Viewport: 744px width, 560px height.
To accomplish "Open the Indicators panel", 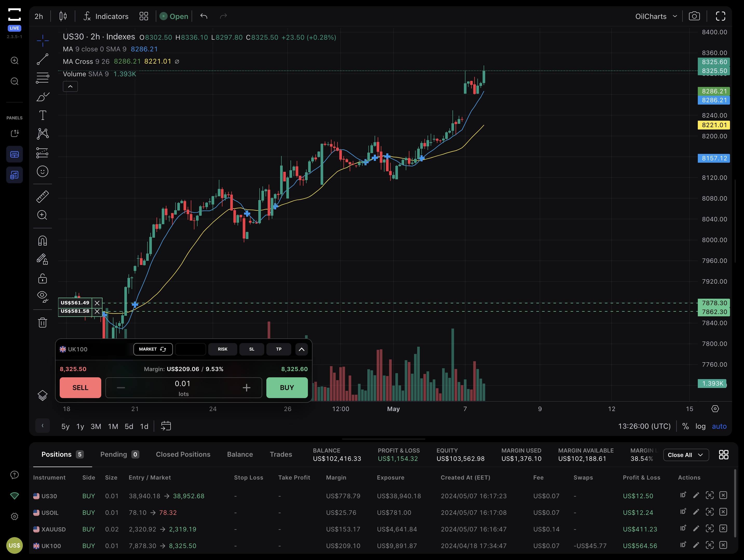I will (x=105, y=16).
